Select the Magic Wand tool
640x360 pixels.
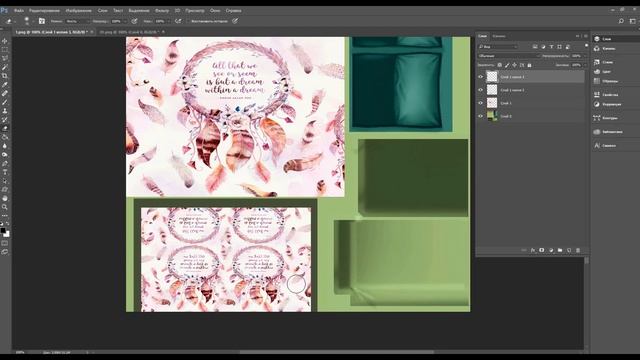pos(5,67)
